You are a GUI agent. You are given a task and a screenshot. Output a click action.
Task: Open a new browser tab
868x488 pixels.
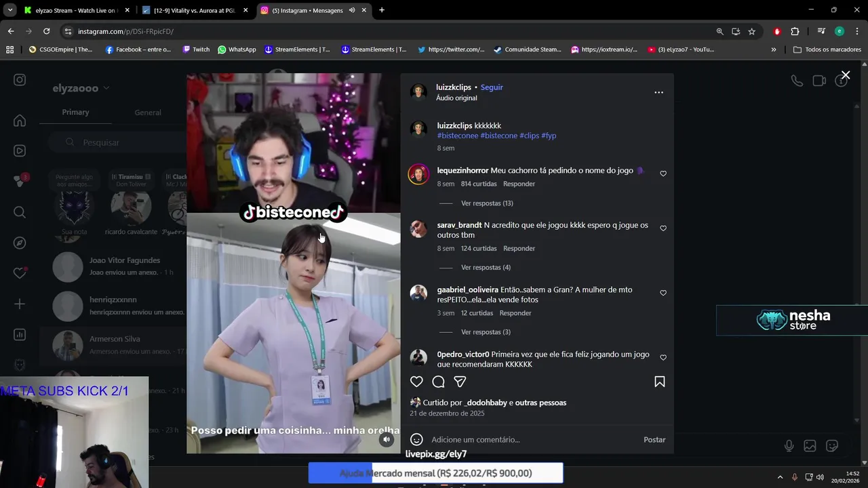click(x=382, y=10)
